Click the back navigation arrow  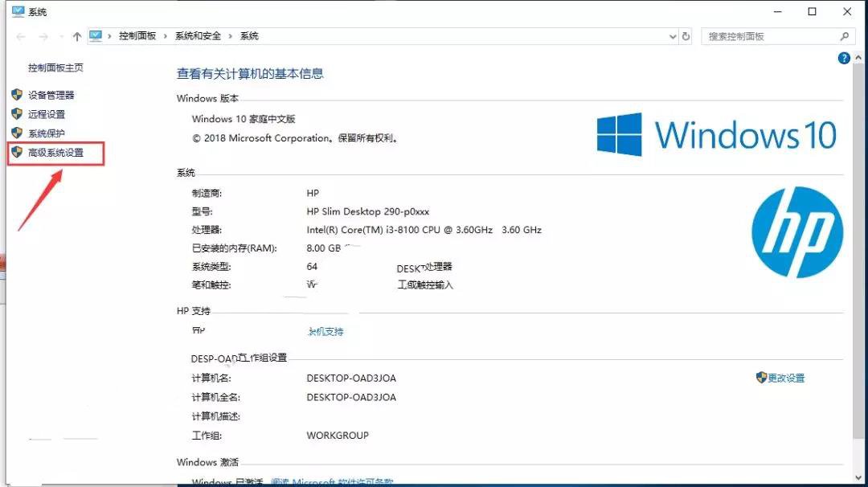point(21,36)
